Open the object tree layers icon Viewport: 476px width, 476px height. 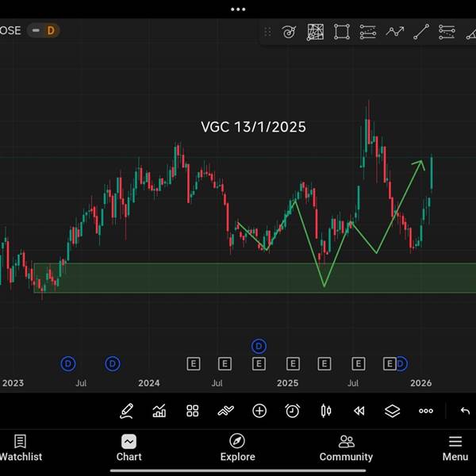click(x=392, y=411)
